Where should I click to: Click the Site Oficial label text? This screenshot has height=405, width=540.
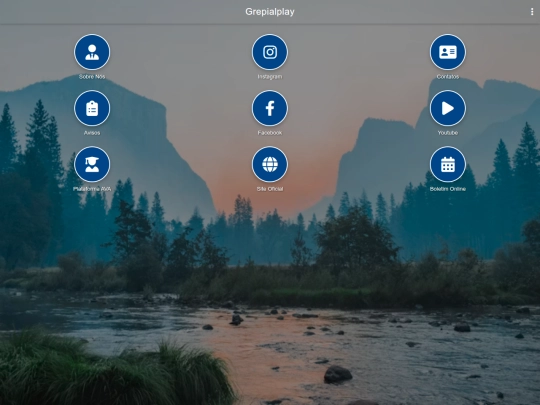click(270, 189)
